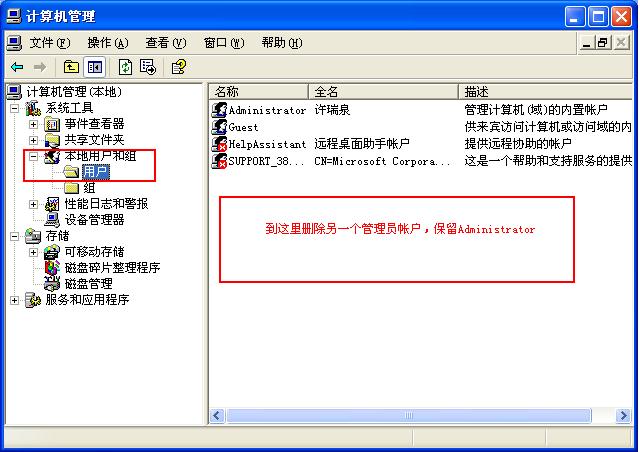
Task: Click the Up one level folder icon
Action: coord(71,67)
